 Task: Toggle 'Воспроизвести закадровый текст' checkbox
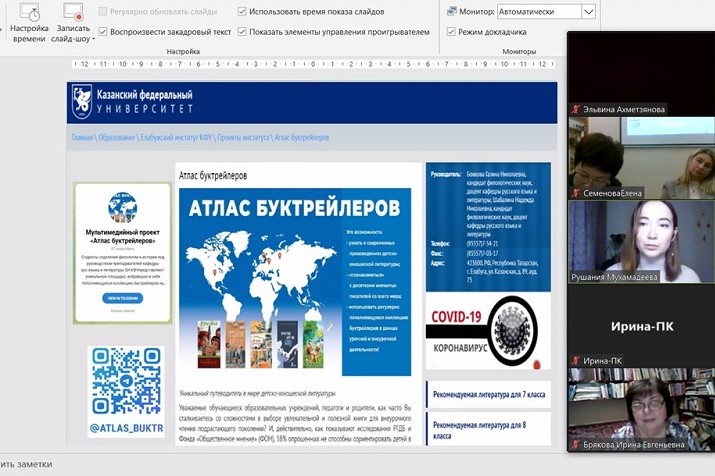coord(104,32)
